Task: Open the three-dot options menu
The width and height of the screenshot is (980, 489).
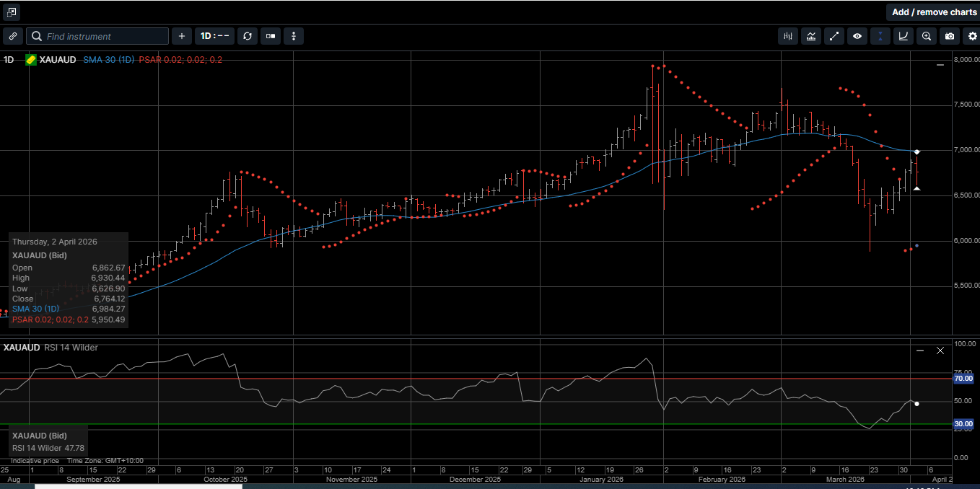Action: coord(294,36)
